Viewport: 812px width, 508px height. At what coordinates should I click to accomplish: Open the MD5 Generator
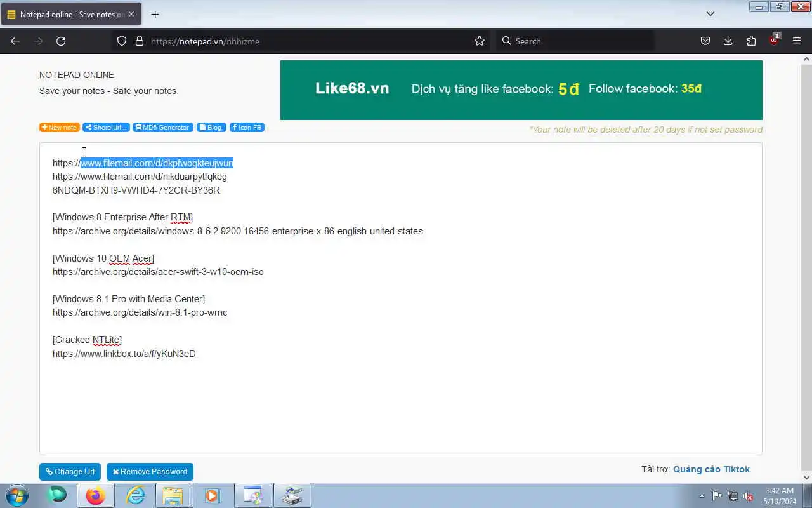pos(163,127)
